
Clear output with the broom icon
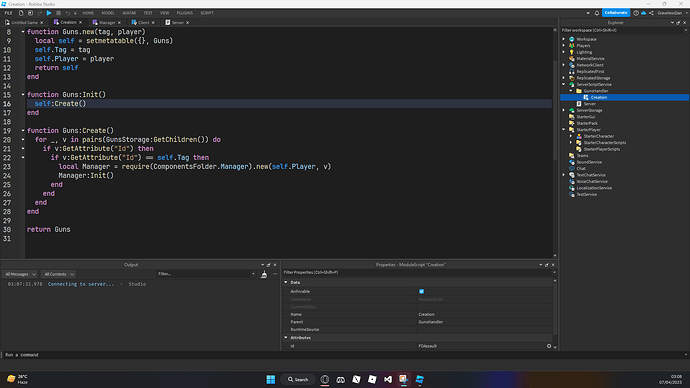click(264, 274)
